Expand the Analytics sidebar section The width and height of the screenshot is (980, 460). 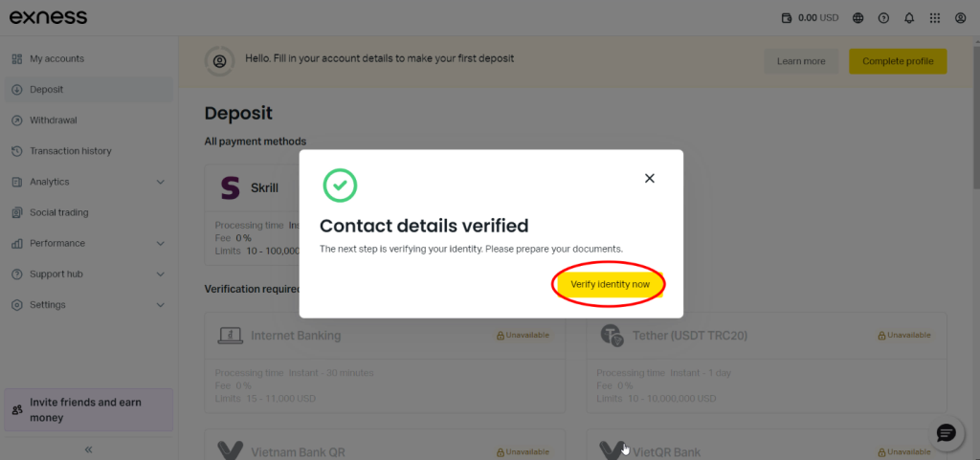[160, 182]
